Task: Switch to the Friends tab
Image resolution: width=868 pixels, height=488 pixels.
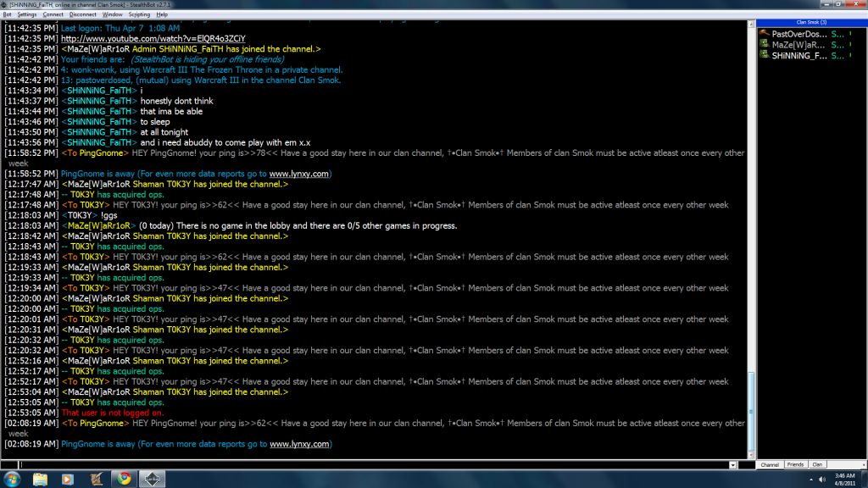Action: (795, 465)
